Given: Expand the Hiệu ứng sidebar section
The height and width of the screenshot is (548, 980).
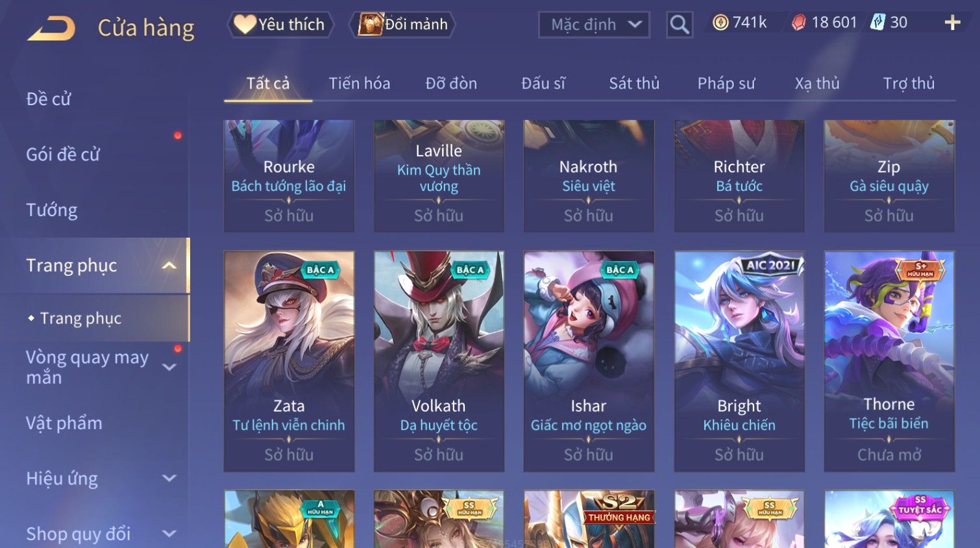Looking at the screenshot, I should pos(169,479).
